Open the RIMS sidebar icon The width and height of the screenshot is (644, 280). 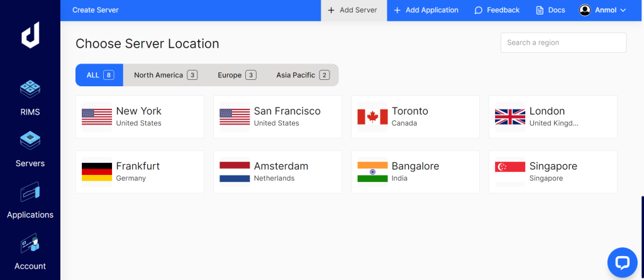(30, 89)
